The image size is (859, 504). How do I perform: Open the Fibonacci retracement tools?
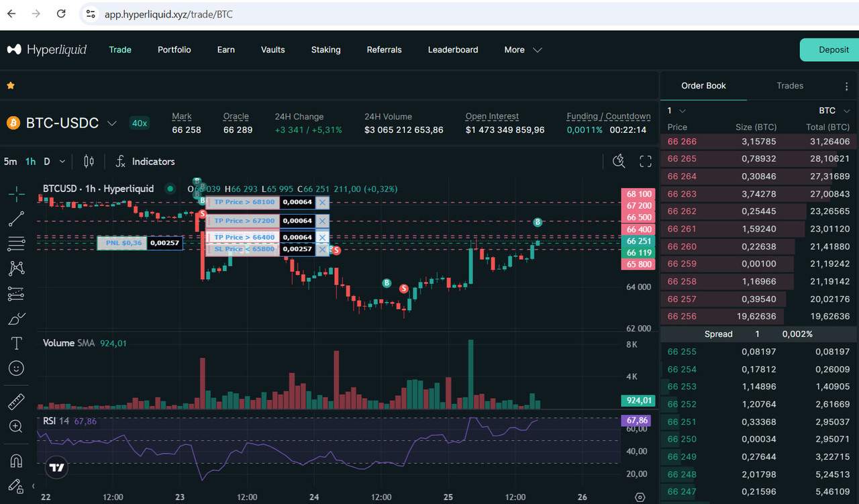[17, 244]
